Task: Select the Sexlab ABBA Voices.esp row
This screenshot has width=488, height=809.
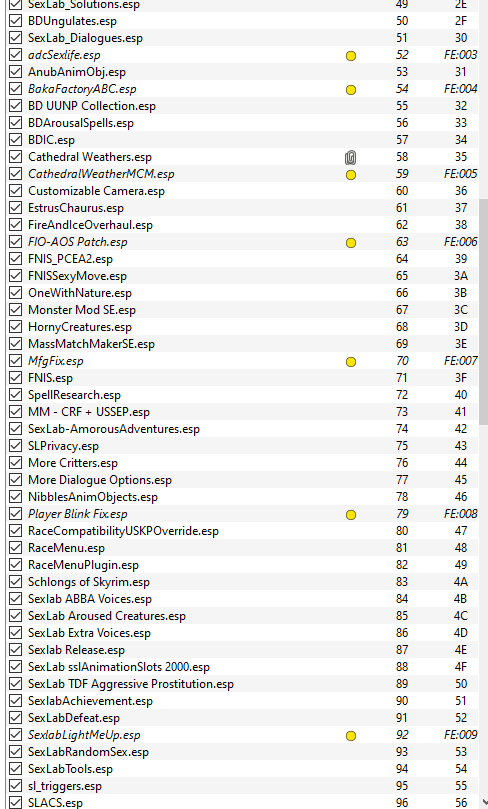Action: (x=242, y=599)
